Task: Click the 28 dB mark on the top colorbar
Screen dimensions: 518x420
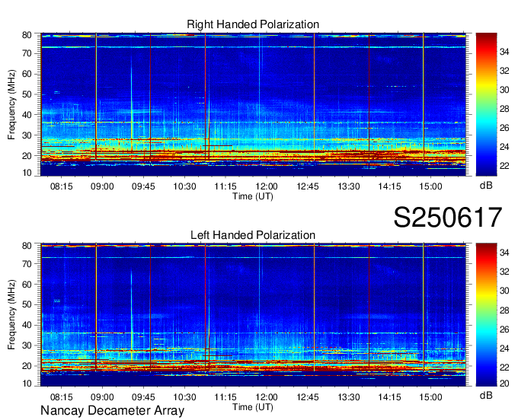Action: click(504, 109)
